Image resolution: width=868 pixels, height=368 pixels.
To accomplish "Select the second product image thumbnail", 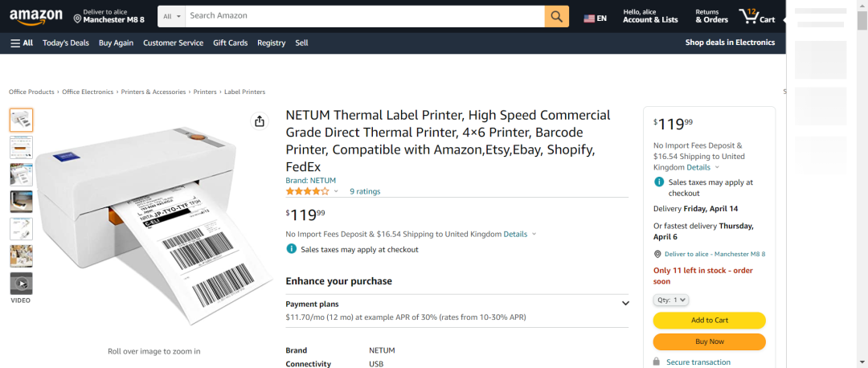I will pyautogui.click(x=21, y=147).
